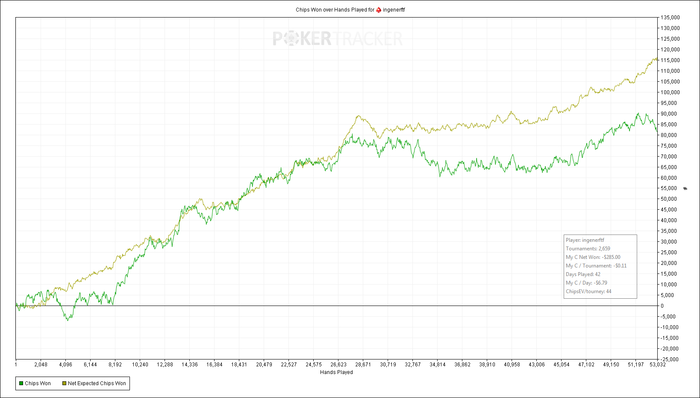Image resolution: width=700 pixels, height=398 pixels.
Task: Click the 47,102 x-axis tick label
Action: pyautogui.click(x=586, y=365)
